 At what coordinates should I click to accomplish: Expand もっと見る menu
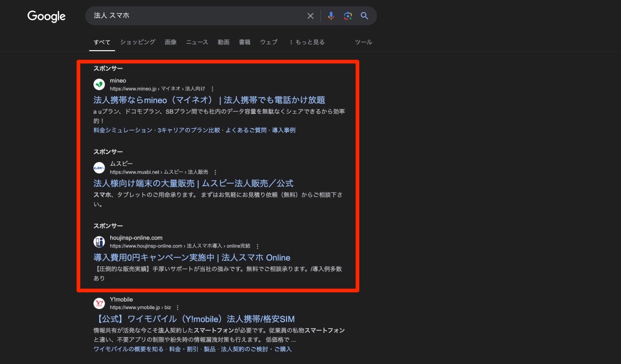click(x=307, y=42)
